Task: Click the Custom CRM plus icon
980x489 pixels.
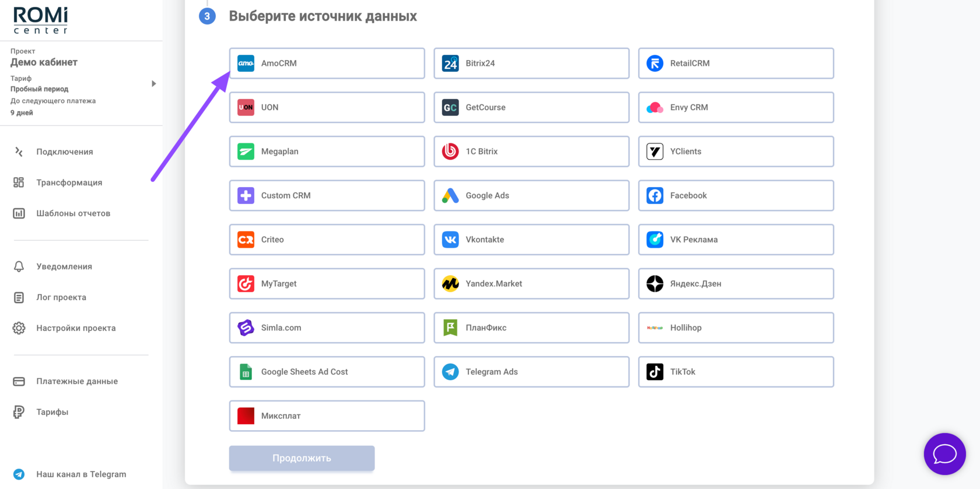Action: click(246, 195)
